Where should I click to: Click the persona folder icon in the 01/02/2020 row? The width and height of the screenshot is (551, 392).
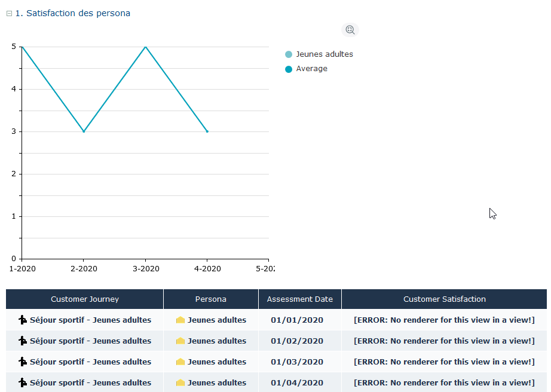tap(180, 341)
